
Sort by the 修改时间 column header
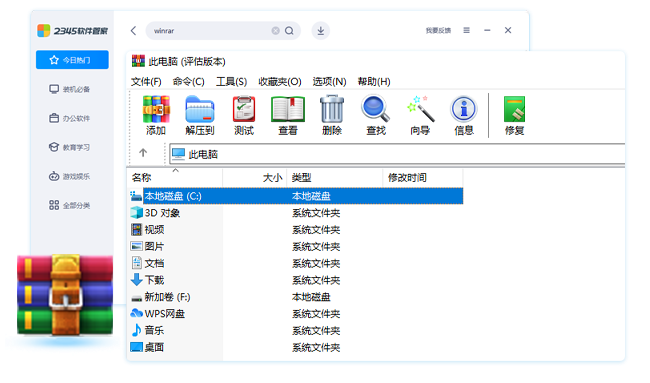coord(423,178)
